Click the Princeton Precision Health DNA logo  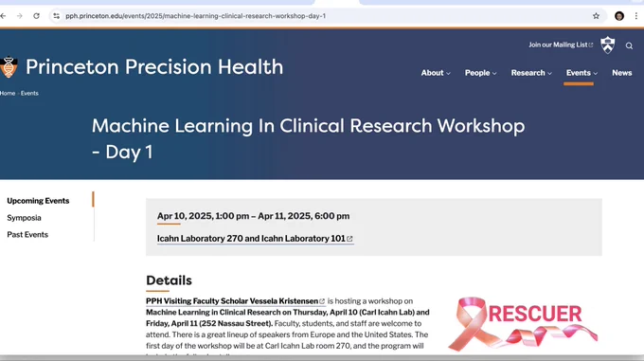tap(9, 67)
